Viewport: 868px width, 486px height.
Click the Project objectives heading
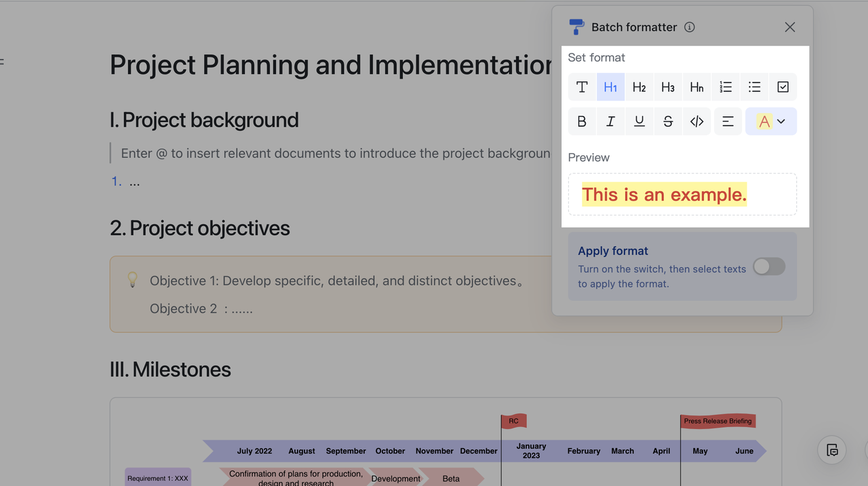click(199, 228)
